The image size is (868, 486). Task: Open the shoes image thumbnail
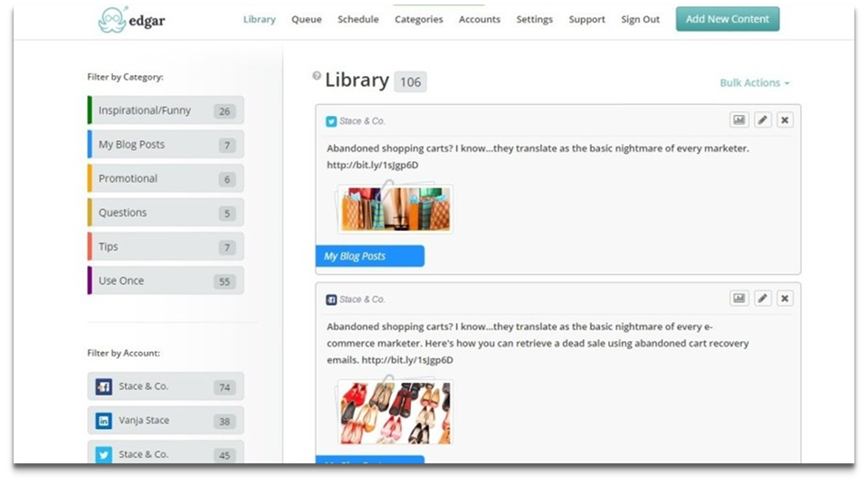(396, 413)
